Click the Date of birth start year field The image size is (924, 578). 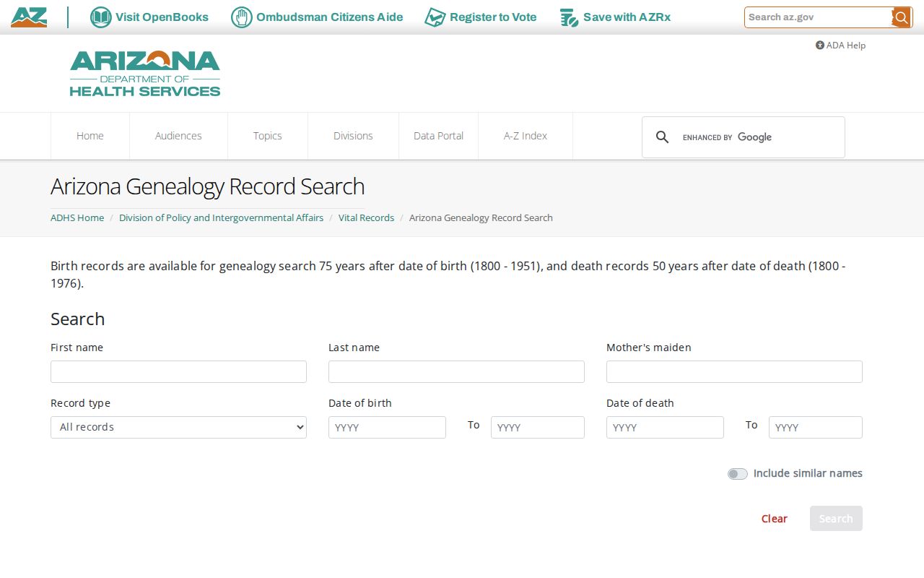tap(387, 427)
